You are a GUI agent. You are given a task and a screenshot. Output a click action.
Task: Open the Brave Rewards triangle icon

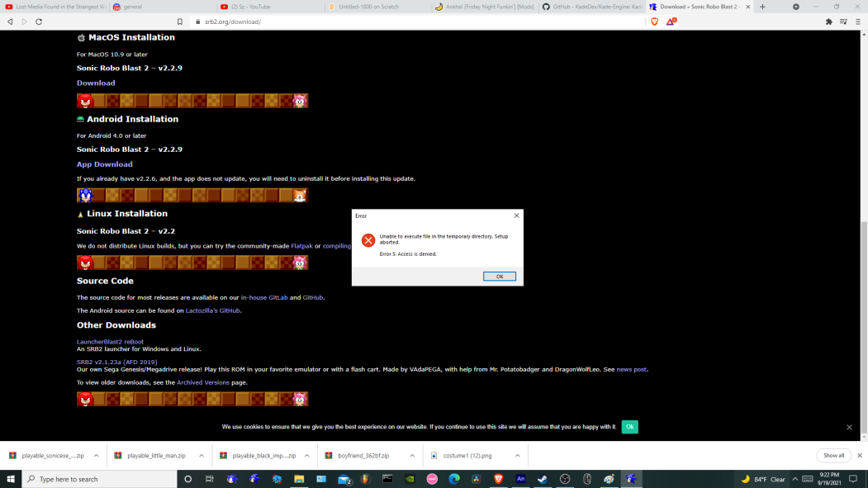(x=671, y=21)
